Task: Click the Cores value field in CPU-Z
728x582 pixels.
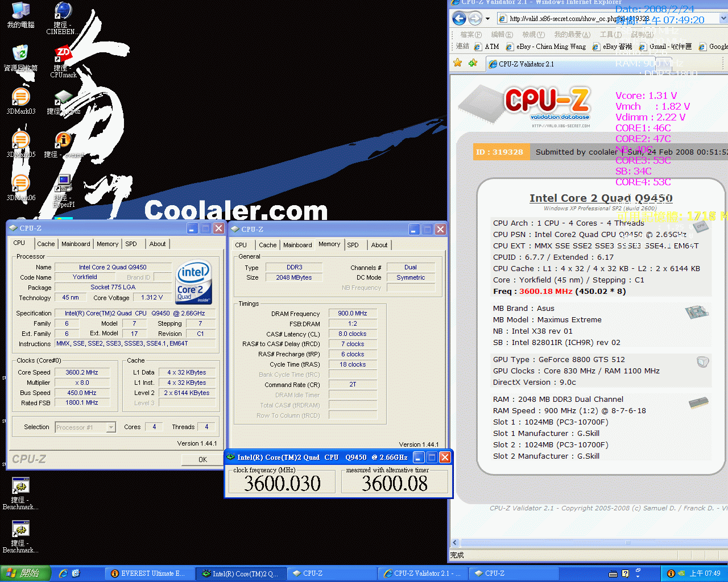Action: [154, 427]
